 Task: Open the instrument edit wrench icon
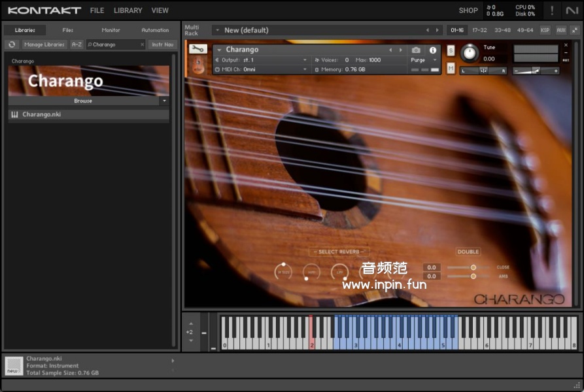198,49
